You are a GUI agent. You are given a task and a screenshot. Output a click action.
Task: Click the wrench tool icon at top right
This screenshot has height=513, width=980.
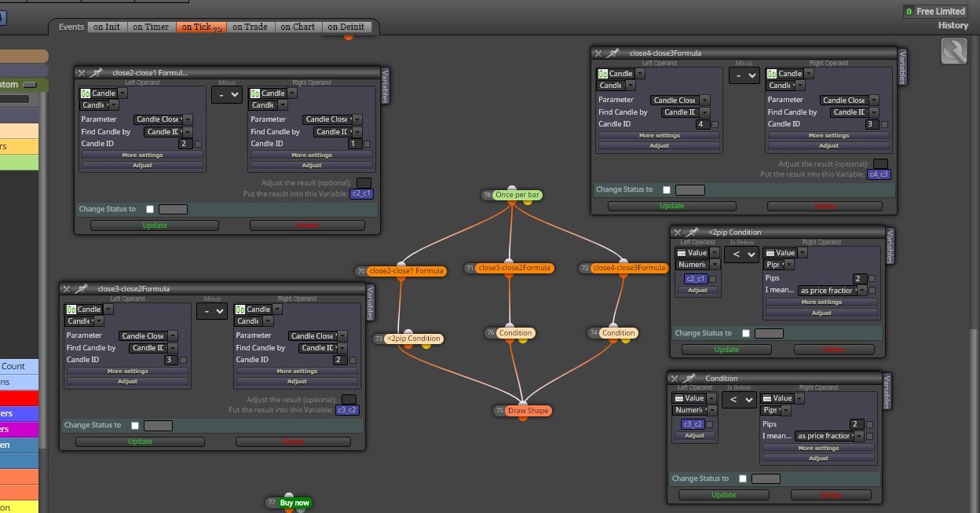click(953, 52)
